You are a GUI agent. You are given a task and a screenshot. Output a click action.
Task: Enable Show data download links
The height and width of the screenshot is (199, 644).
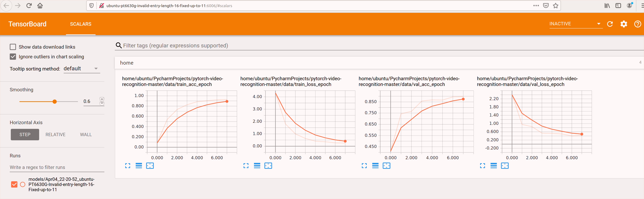pyautogui.click(x=13, y=47)
